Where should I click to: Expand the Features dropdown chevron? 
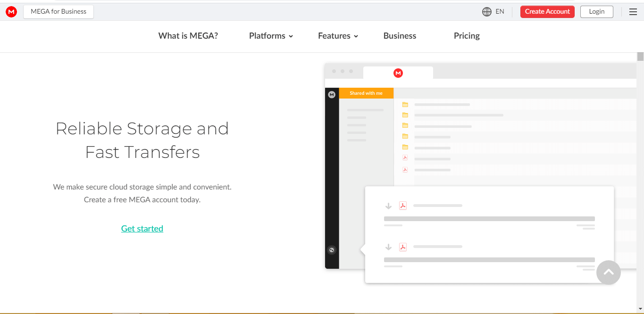356,36
